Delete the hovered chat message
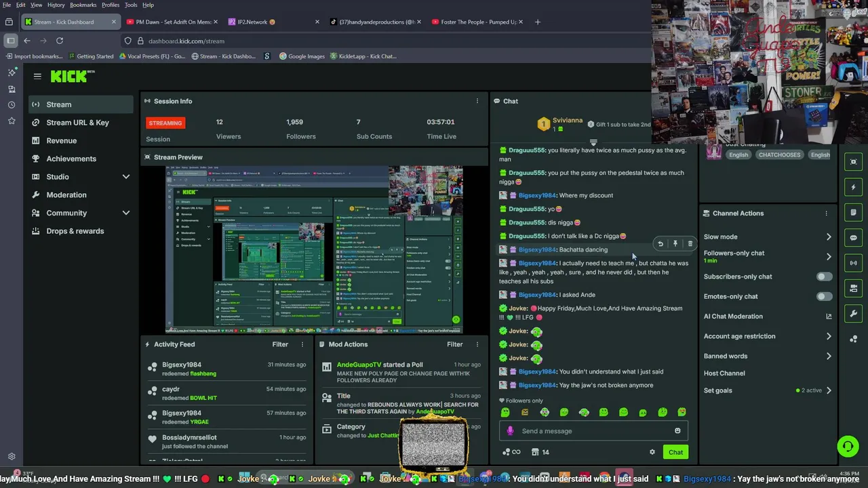This screenshot has height=488, width=868. point(690,244)
